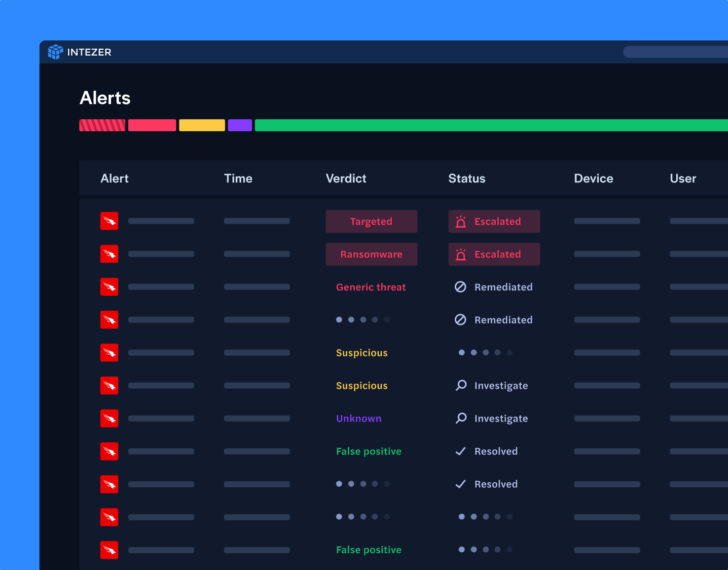Click the siren icon beside the first Escalated status
The height and width of the screenshot is (570, 728).
461,221
